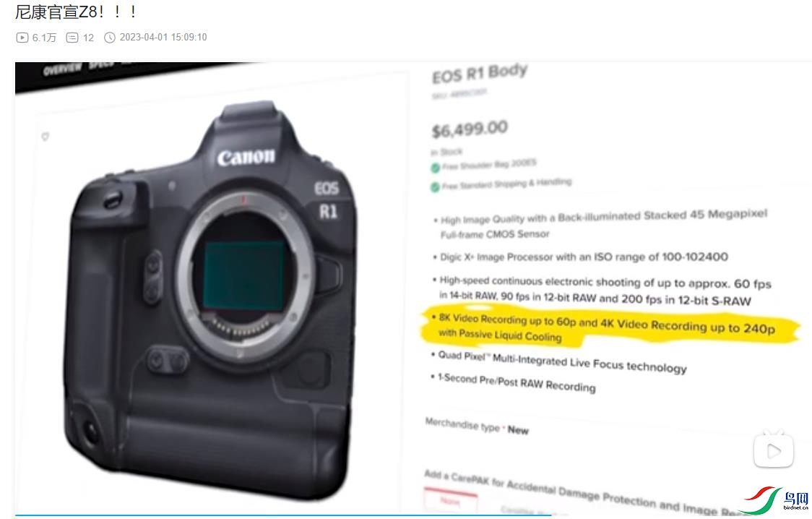Click the comment count icon
Viewport: 812px width, 519px height.
click(72, 38)
